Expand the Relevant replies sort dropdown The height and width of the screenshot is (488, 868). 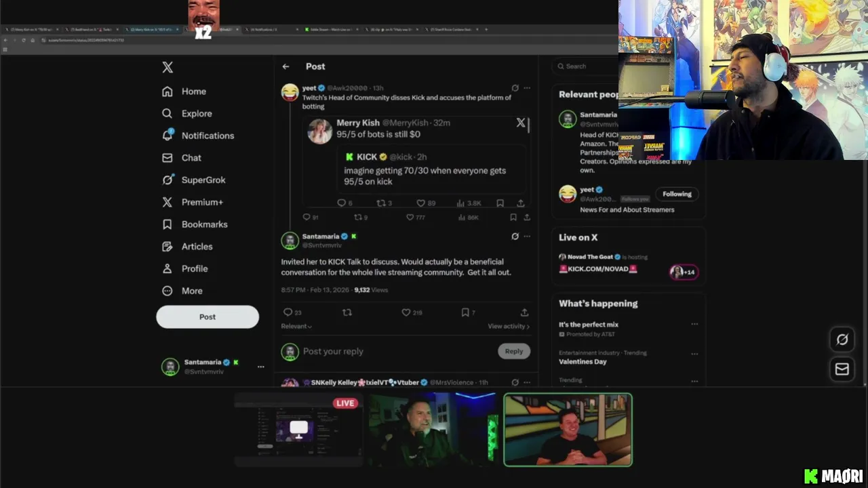click(296, 327)
